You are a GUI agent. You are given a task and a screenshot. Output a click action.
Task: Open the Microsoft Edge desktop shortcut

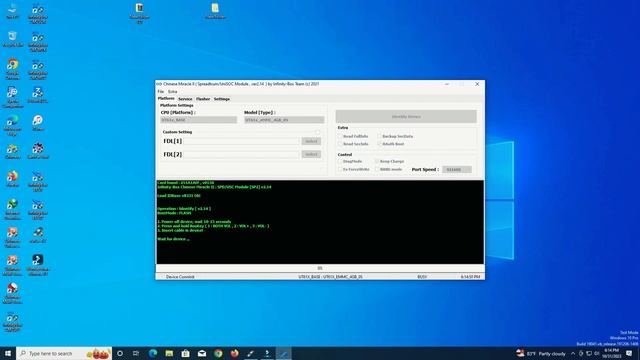click(12, 124)
